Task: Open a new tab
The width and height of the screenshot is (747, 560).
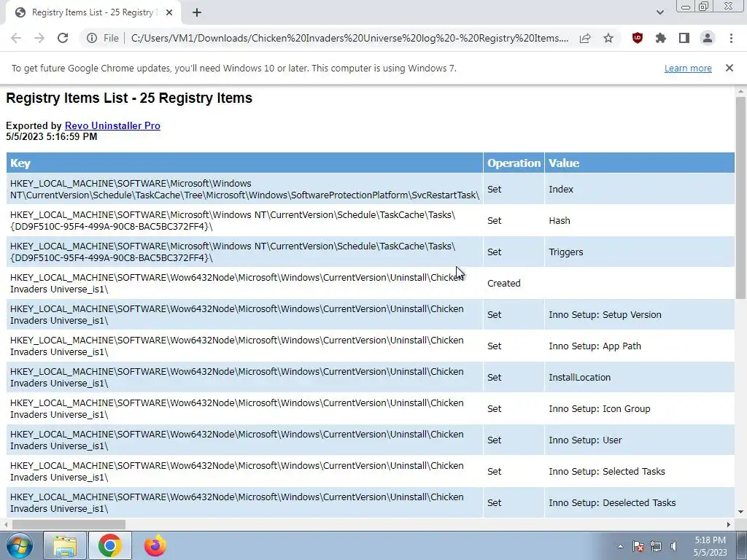Action: coord(197,13)
